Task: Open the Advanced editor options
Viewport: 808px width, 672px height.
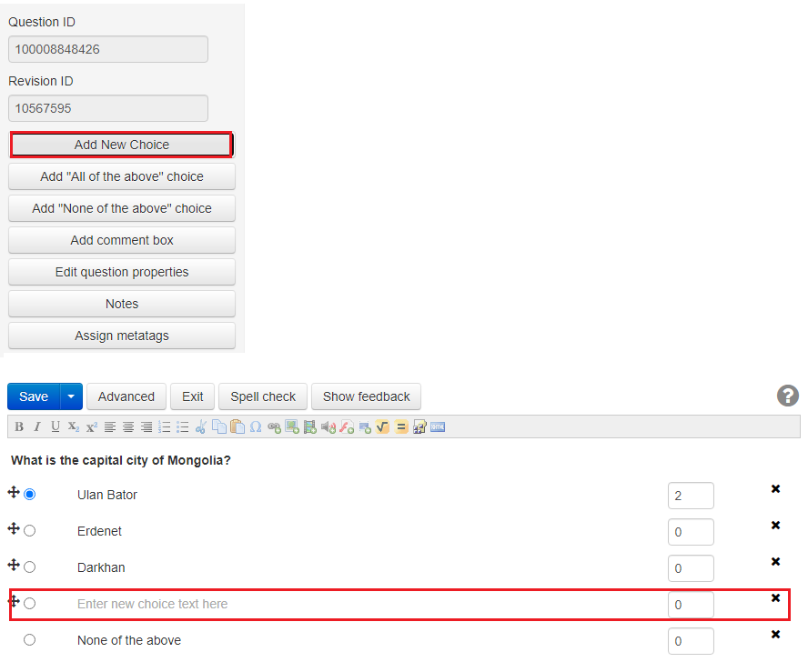Action: (126, 396)
